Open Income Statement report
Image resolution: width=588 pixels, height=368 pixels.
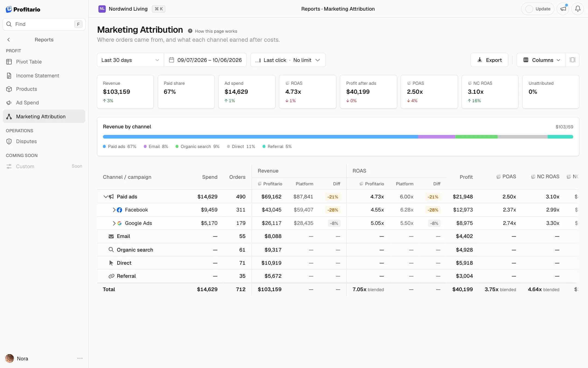(x=44, y=76)
